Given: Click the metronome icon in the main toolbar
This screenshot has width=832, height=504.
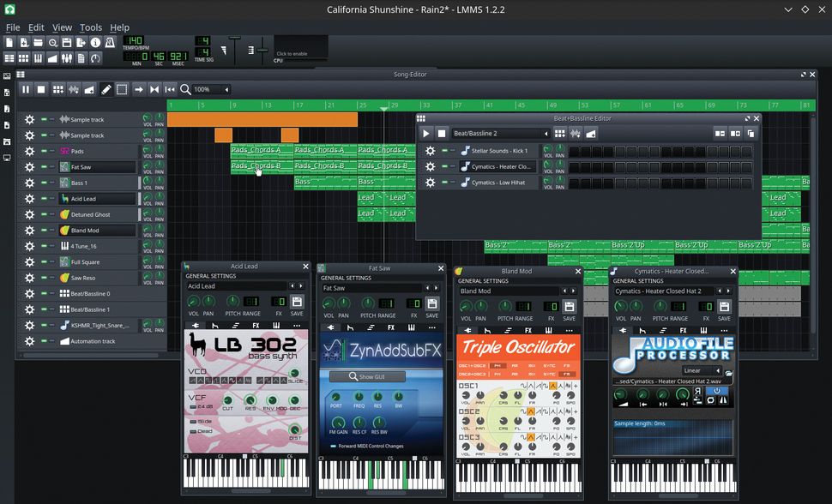Looking at the screenshot, I should [x=109, y=41].
